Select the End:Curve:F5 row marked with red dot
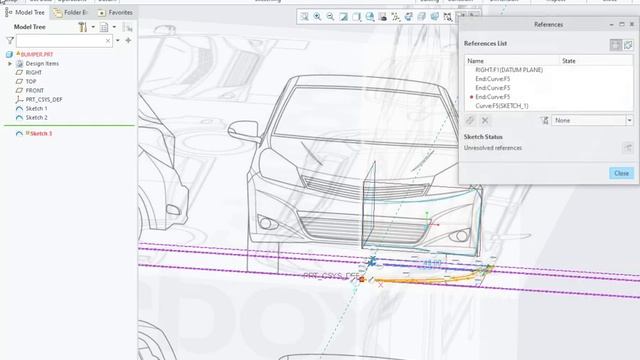 click(492, 97)
